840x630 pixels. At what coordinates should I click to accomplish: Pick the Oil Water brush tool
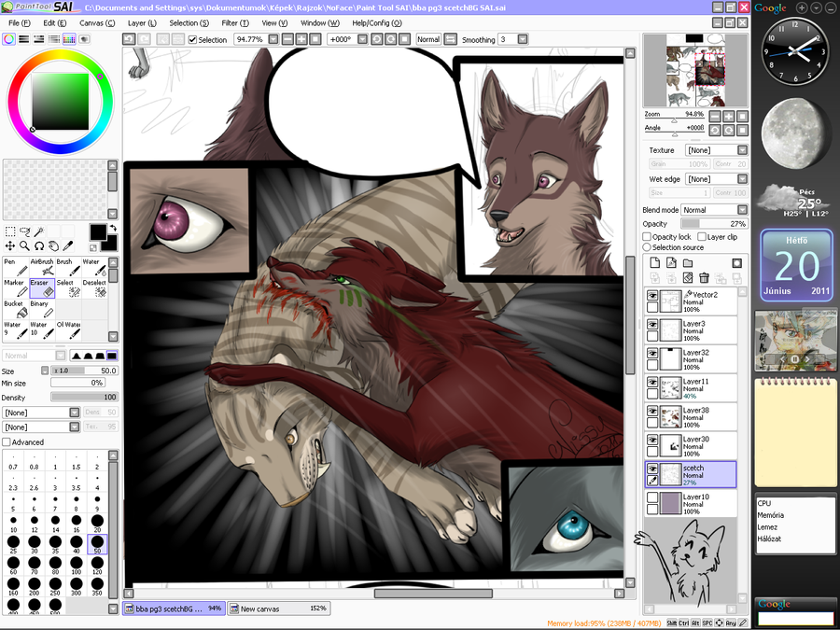[x=68, y=329]
